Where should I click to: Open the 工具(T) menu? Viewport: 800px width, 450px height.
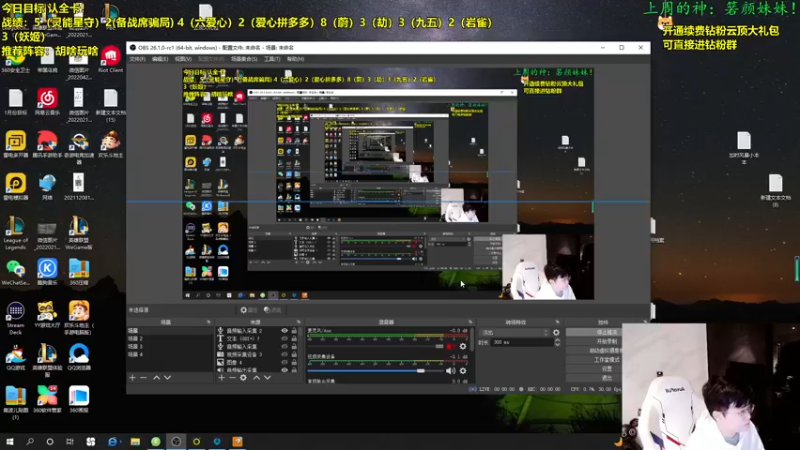click(x=272, y=59)
